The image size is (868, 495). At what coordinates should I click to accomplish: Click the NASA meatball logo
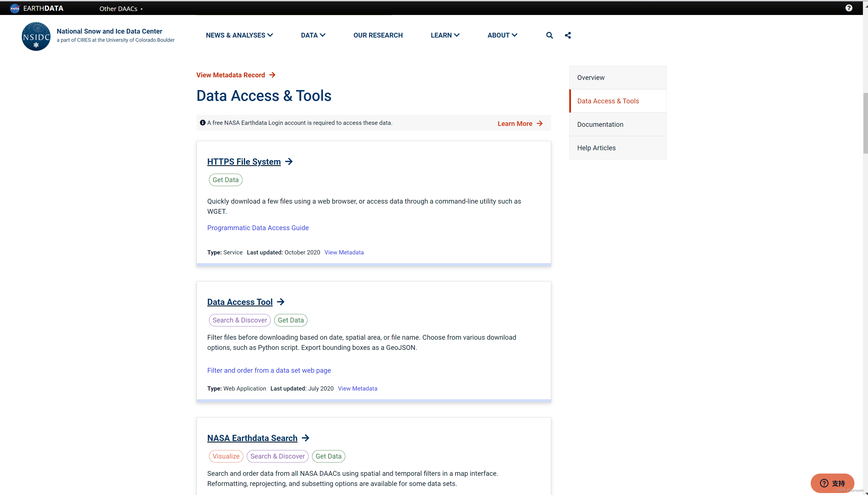[x=15, y=8]
